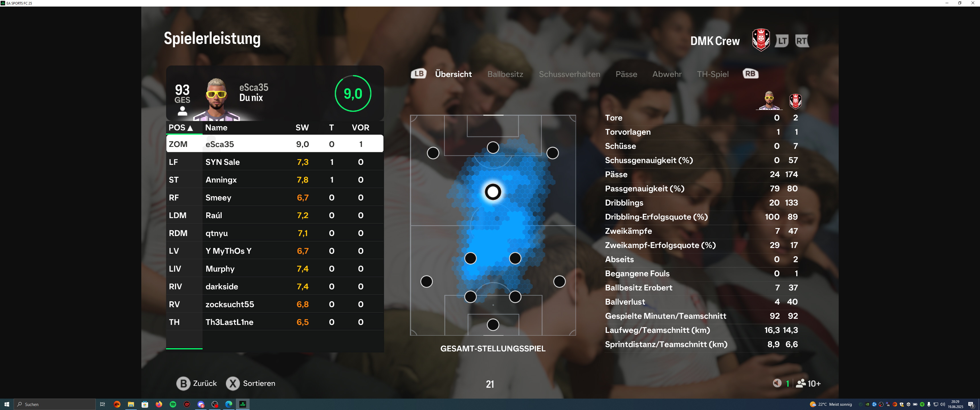Click the Sortieren label
The height and width of the screenshot is (410, 980).
259,383
